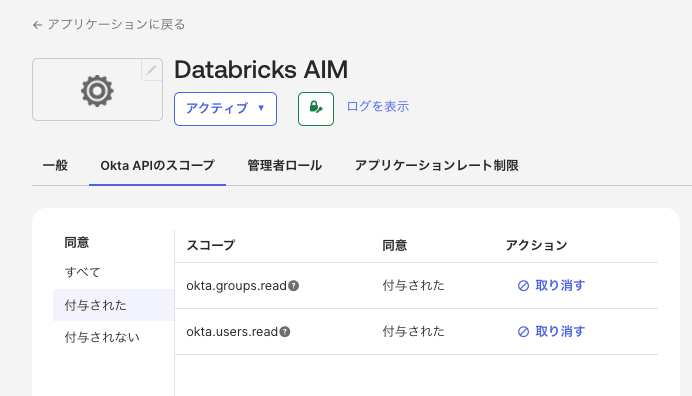Open the ログを表示 link
This screenshot has width=692, height=396.
pyautogui.click(x=378, y=106)
